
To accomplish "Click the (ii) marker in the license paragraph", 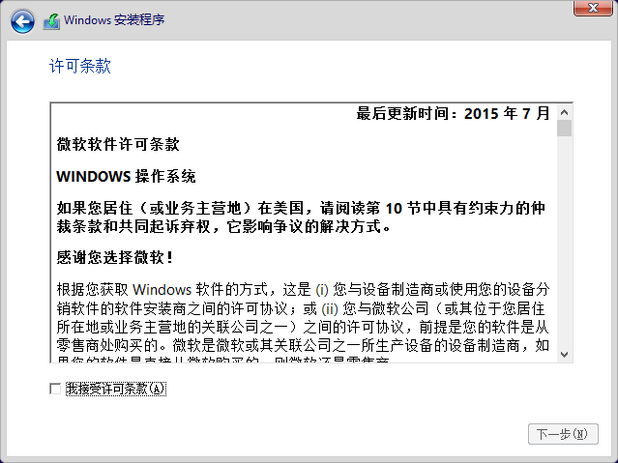I will 330,309.
